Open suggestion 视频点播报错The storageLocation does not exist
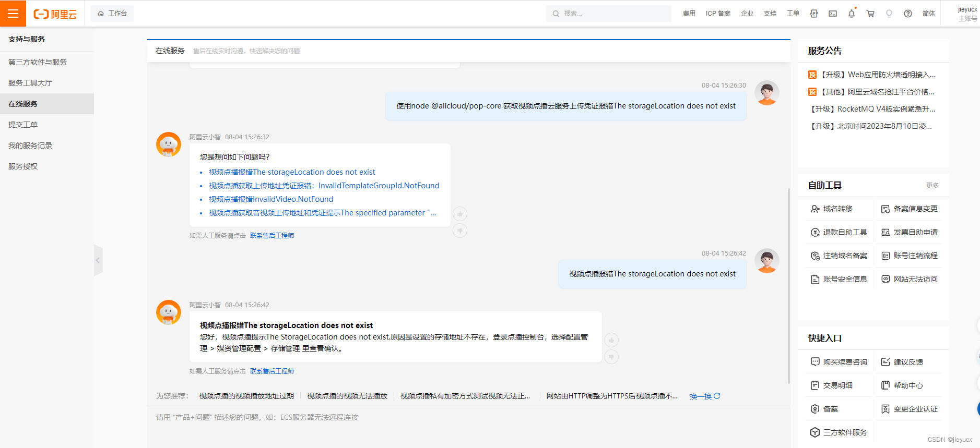The height and width of the screenshot is (448, 980). point(292,172)
